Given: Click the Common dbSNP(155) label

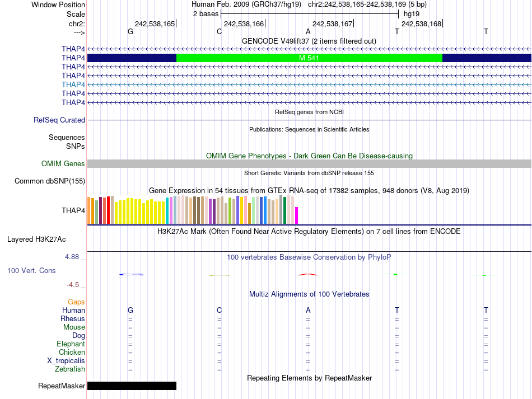Looking at the screenshot, I should (x=50, y=181).
